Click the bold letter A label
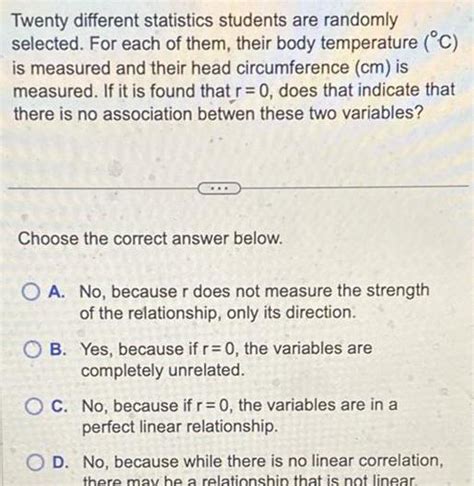This screenshot has height=486, width=474. coord(57,292)
